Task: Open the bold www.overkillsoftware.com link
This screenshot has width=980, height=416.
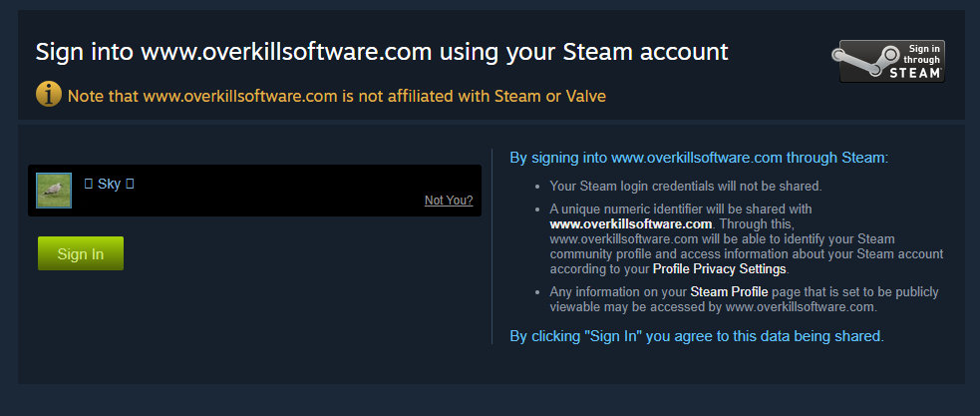Action: (631, 223)
